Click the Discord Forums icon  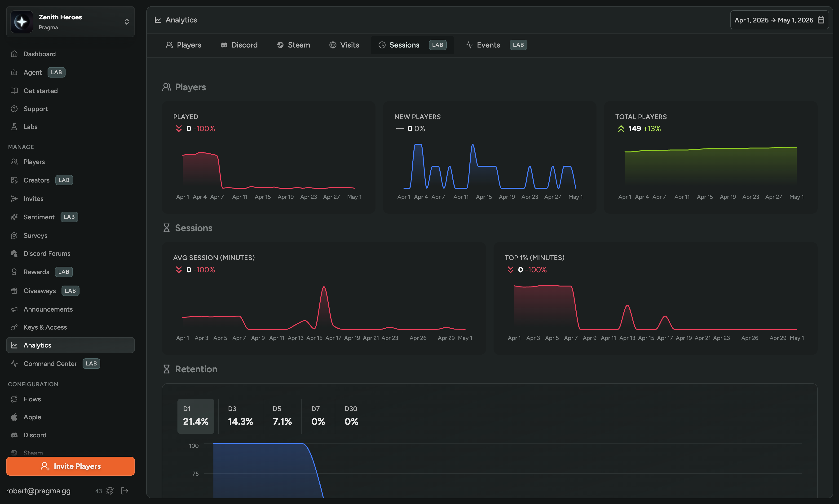(x=14, y=253)
